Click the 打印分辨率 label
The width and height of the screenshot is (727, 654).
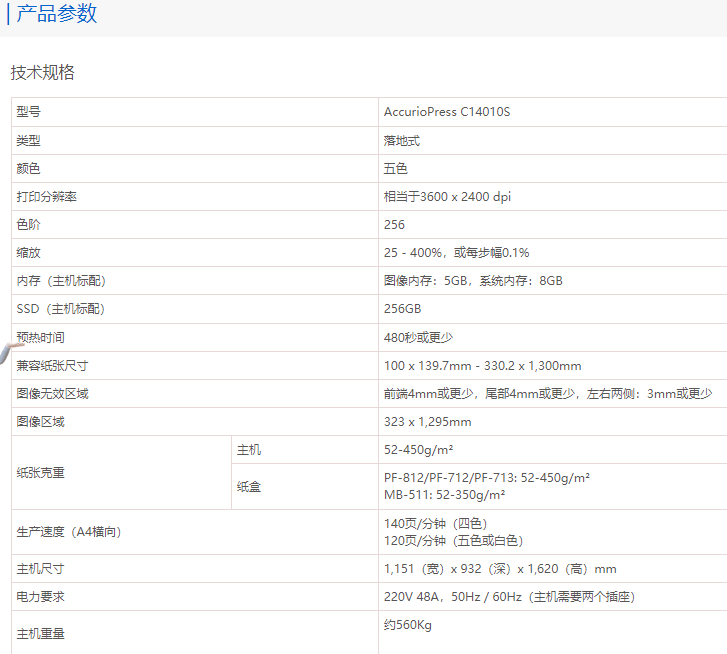pyautogui.click(x=46, y=197)
